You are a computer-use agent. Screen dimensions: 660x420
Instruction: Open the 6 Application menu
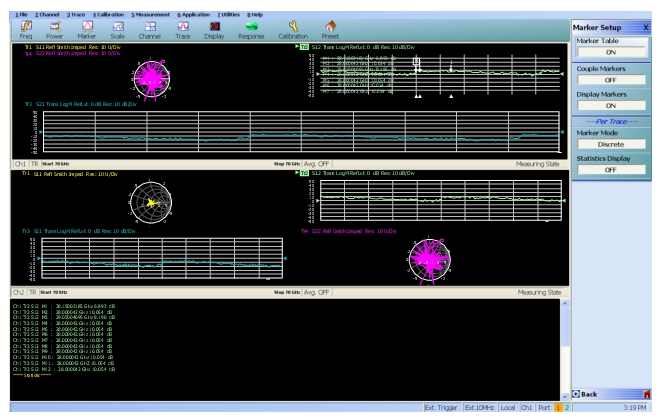click(194, 15)
